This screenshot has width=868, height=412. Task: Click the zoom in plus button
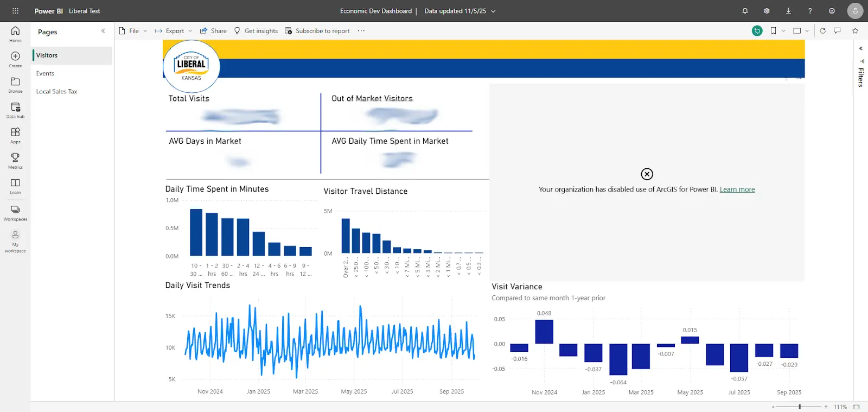click(826, 407)
